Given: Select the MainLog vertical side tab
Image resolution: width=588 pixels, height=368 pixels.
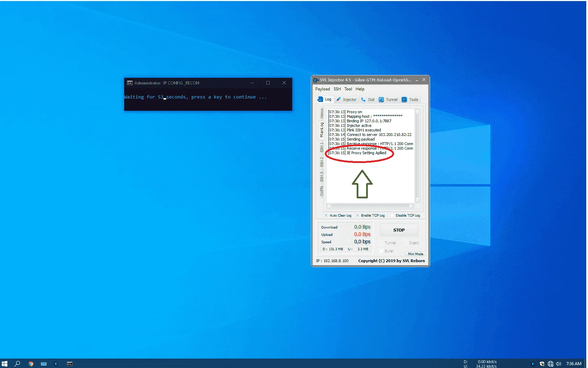Looking at the screenshot, I should [322, 130].
